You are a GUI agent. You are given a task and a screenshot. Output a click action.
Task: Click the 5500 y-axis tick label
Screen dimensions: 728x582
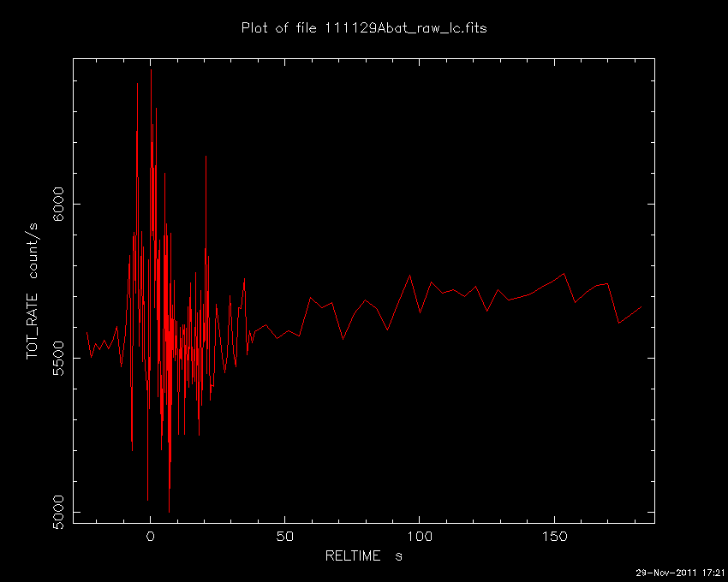pos(58,358)
